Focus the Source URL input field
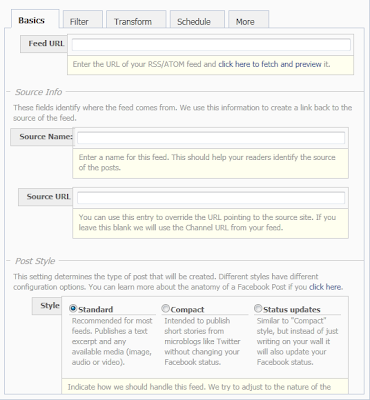This screenshot has width=370, height=400. (211, 198)
